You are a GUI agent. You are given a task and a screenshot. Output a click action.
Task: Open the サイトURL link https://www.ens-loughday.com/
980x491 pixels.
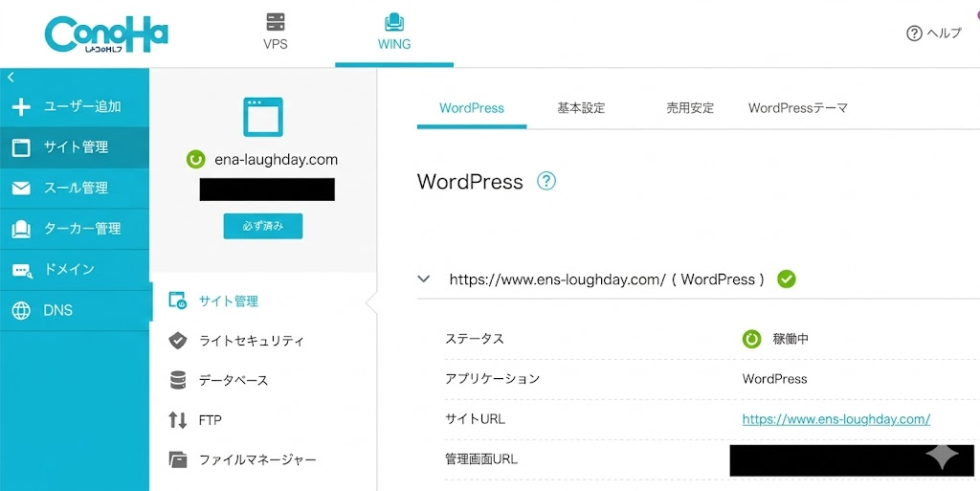pos(835,419)
